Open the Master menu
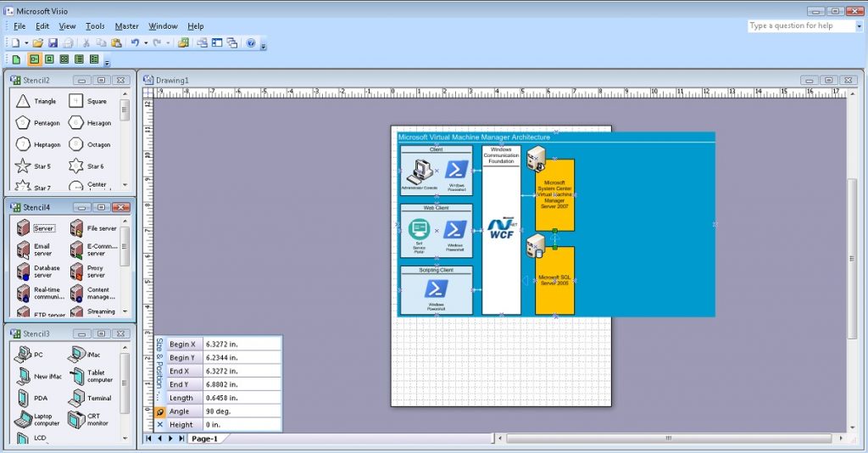868x453 pixels. (127, 26)
